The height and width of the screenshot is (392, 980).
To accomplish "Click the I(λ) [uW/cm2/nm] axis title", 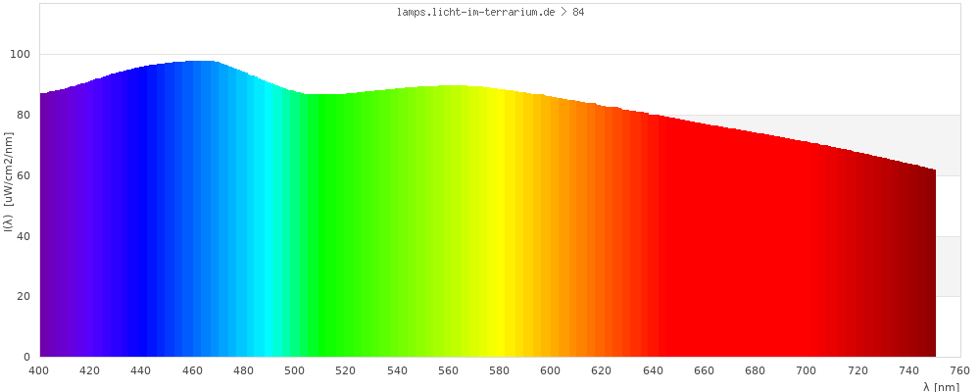I will [x=9, y=180].
